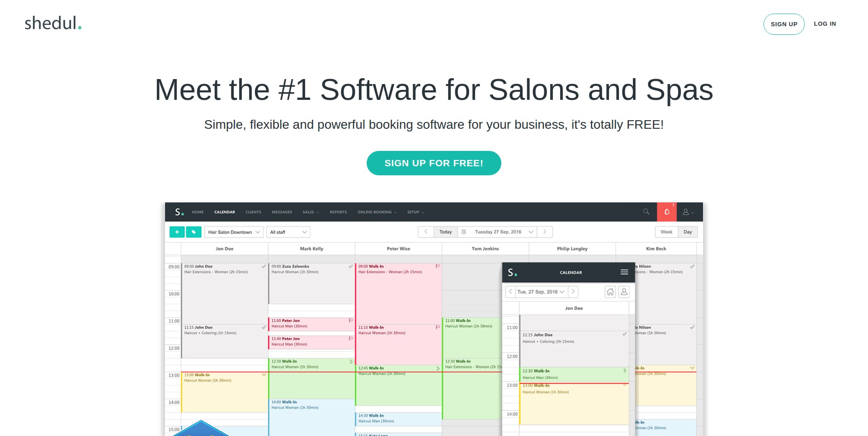
Task: Open Tom Jenkins 11:00 Walk-In appointment
Action: coord(473,338)
